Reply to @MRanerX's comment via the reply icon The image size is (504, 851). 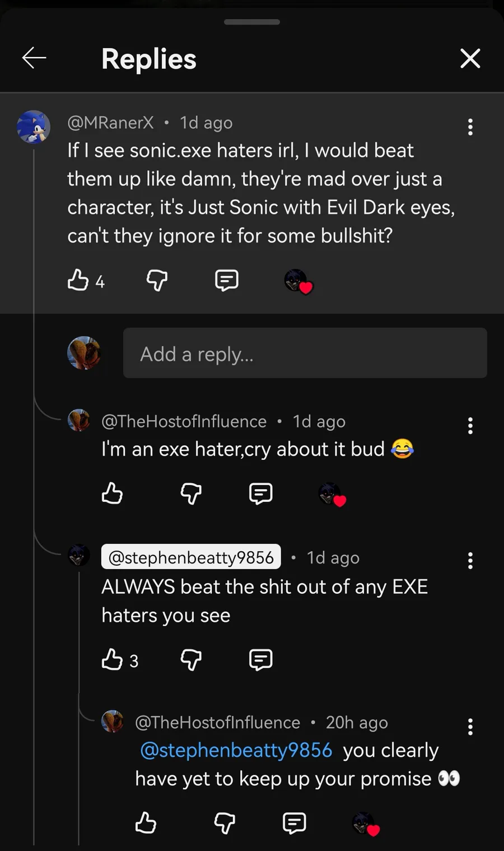click(x=227, y=280)
